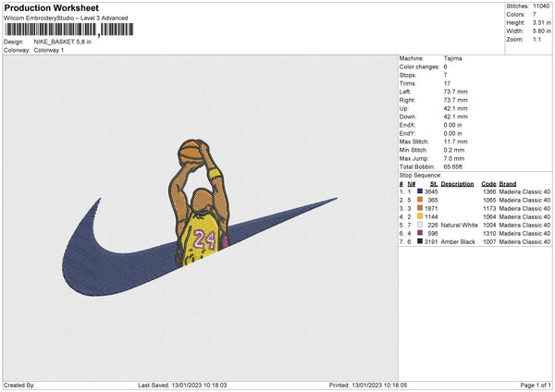Image resolution: width=555 pixels, height=392 pixels.
Task: Select 'Madeira Classic 40' in the 1007 row
Action: coord(524,241)
